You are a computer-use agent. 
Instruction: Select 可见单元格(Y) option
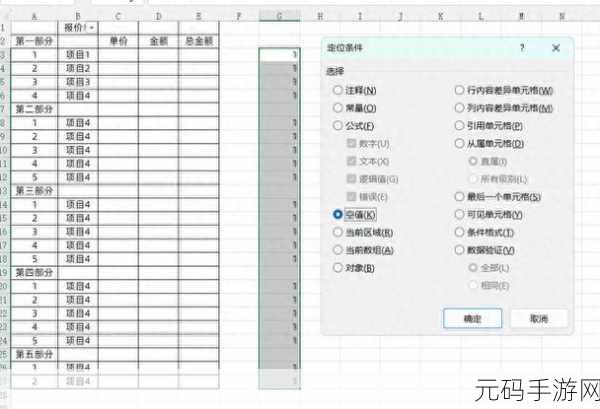(x=489, y=214)
